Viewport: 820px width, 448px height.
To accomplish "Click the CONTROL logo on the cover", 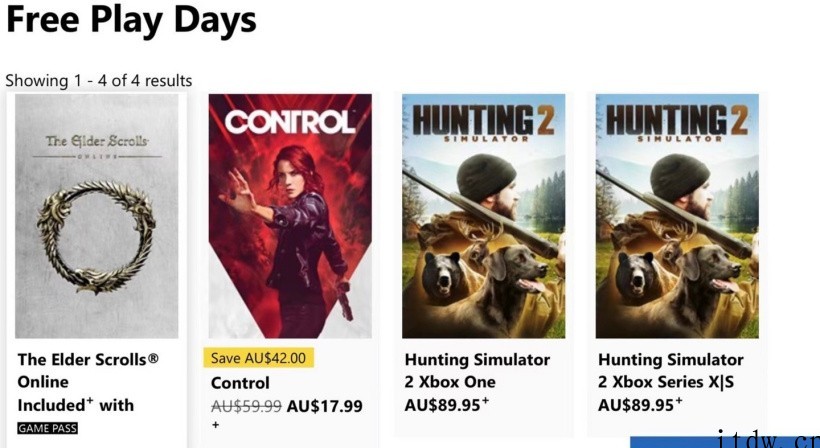I will (x=290, y=123).
